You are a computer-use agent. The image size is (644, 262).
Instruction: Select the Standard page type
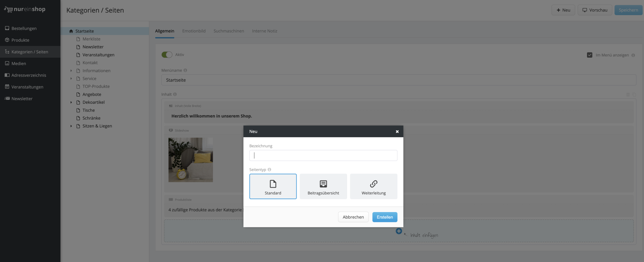coord(273,187)
